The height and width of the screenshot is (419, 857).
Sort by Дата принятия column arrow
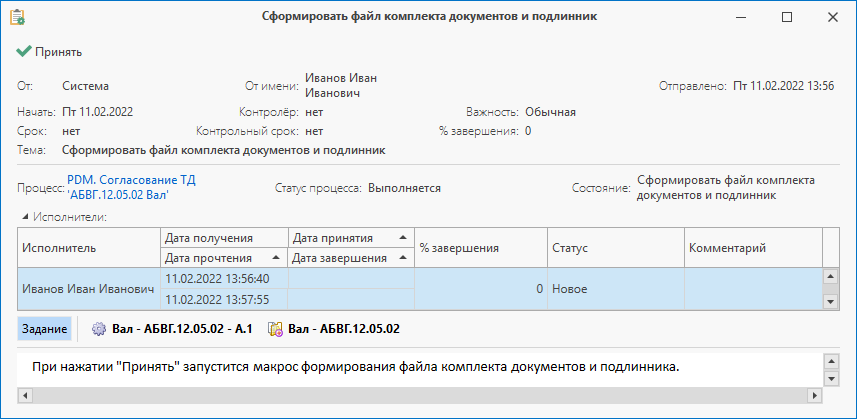tap(403, 238)
